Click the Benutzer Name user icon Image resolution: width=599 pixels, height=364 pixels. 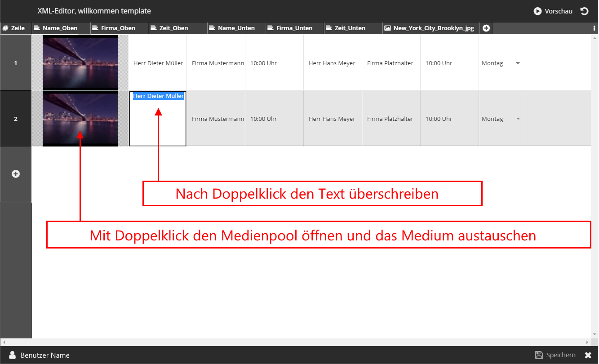tap(13, 355)
